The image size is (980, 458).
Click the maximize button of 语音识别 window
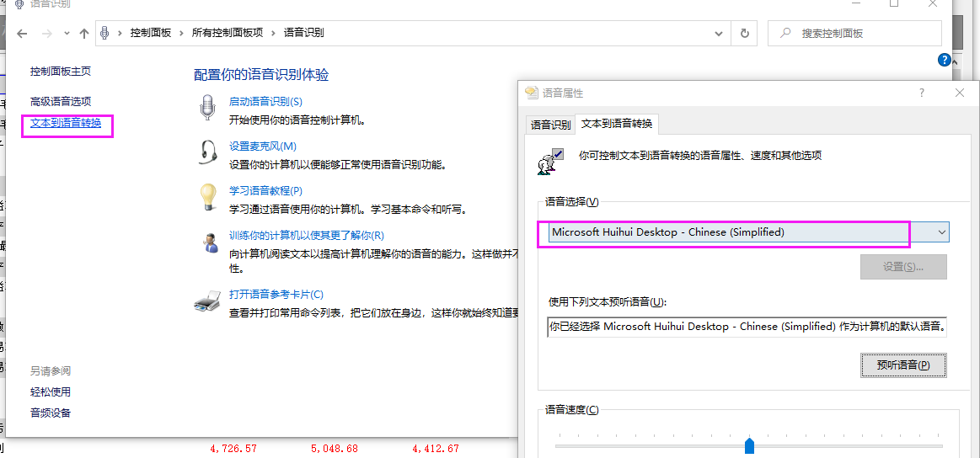pyautogui.click(x=894, y=3)
